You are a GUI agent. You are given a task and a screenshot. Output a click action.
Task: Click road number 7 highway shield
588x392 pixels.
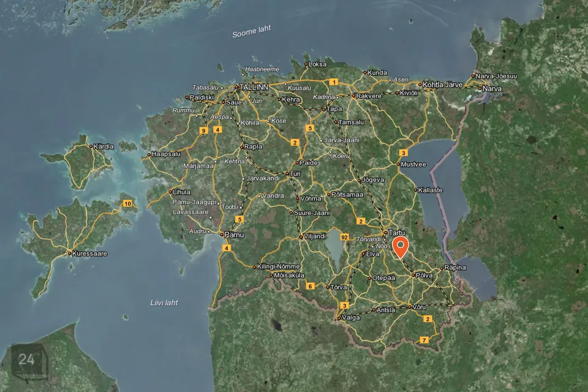coord(424,340)
